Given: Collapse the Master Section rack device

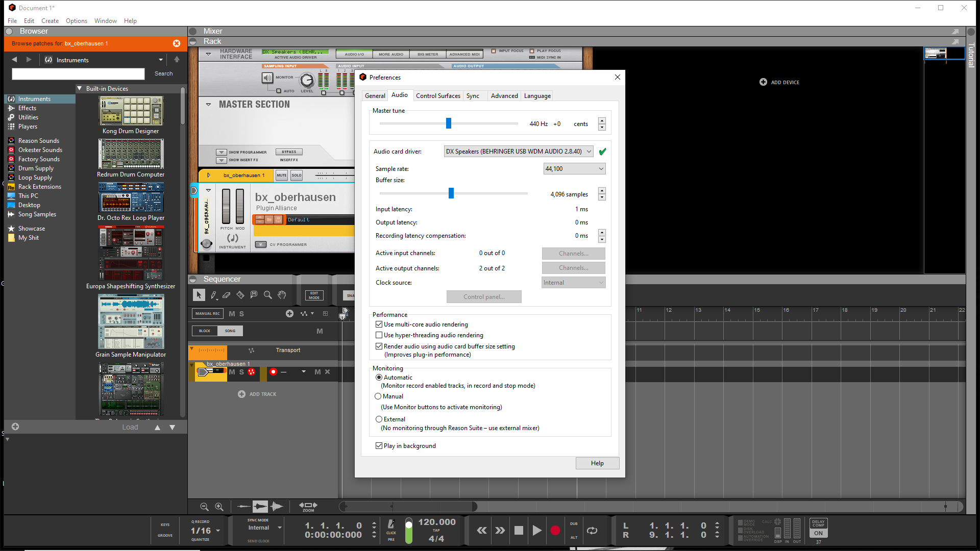Looking at the screenshot, I should pyautogui.click(x=208, y=105).
